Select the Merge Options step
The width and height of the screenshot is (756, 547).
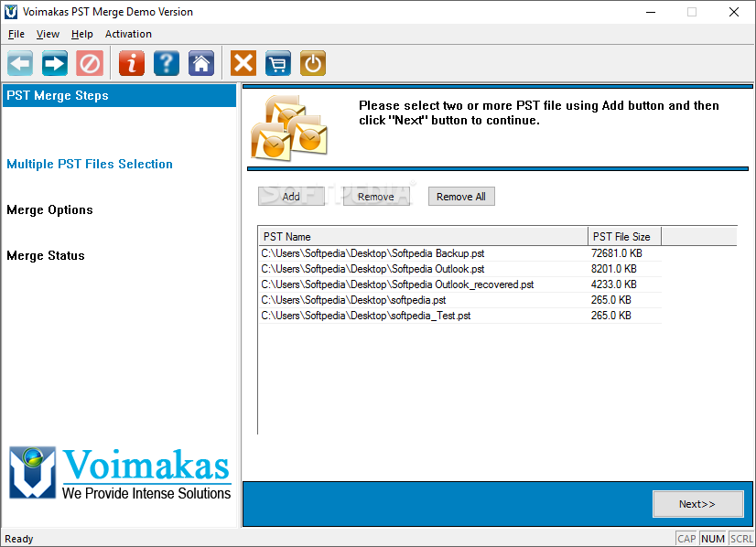pos(49,210)
